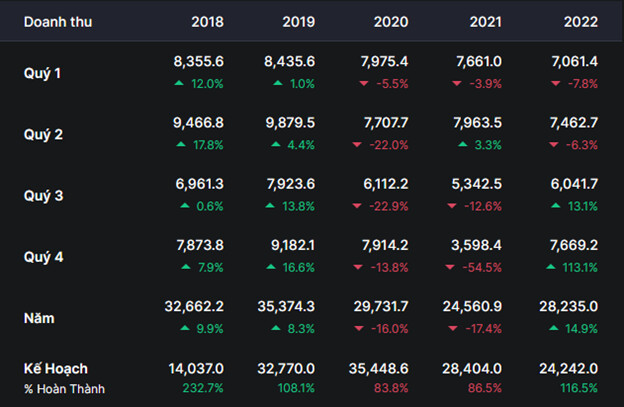
Task: Click the red down arrow beside -54.5%
Action: pos(451,269)
